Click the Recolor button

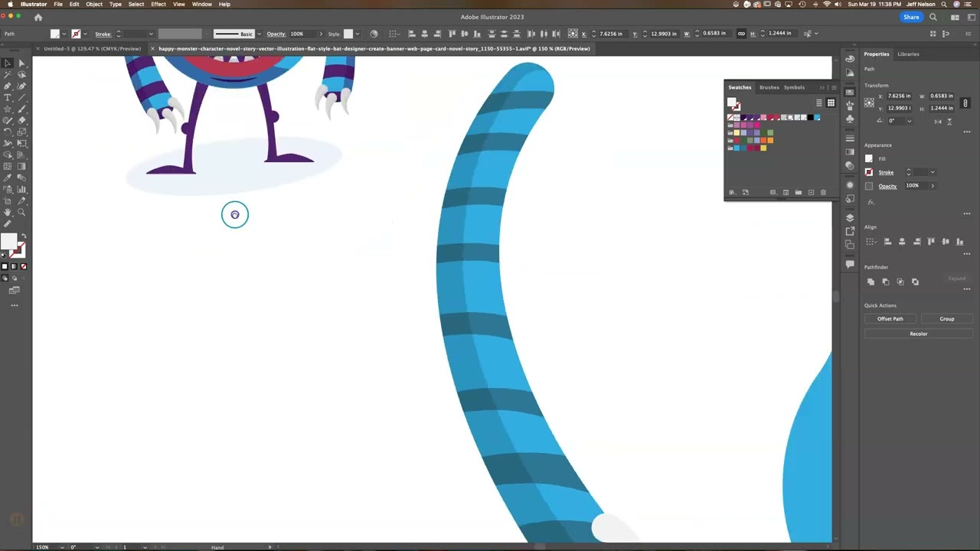pyautogui.click(x=919, y=334)
